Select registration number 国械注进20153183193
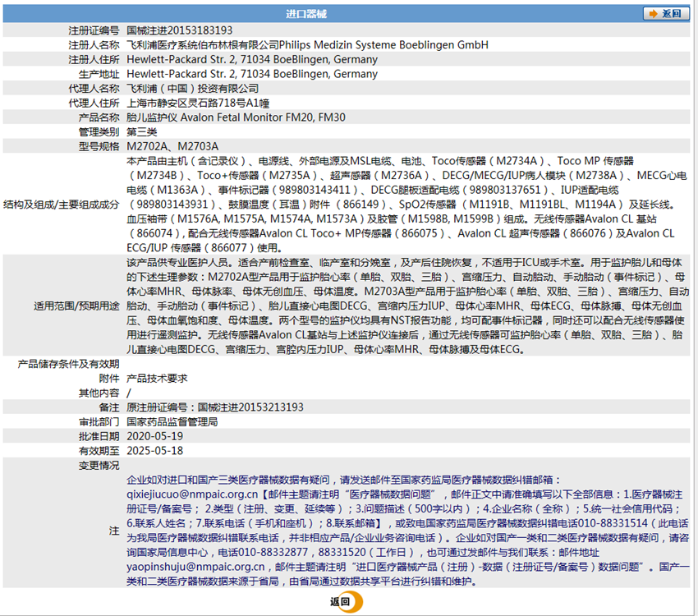The width and height of the screenshot is (698, 616). point(174,30)
